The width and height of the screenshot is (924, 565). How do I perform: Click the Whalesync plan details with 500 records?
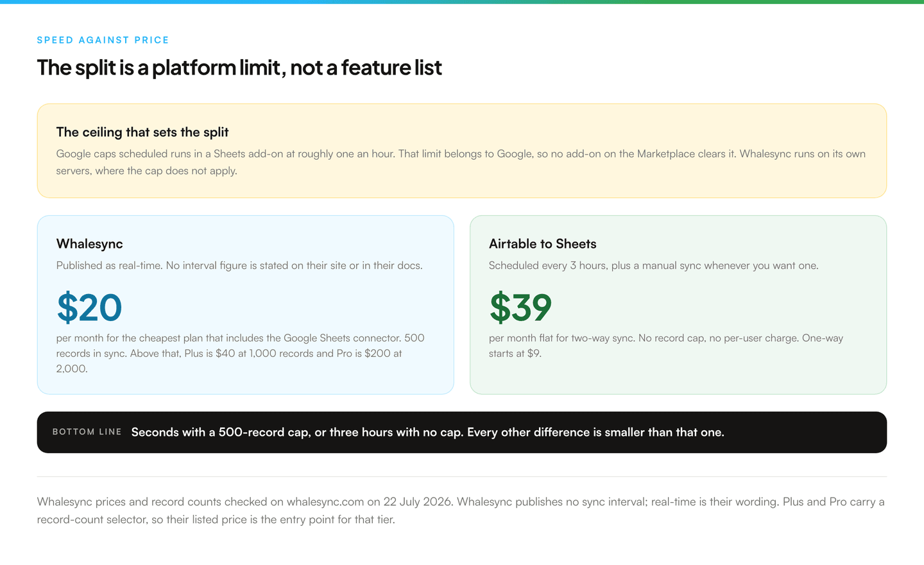(241, 353)
